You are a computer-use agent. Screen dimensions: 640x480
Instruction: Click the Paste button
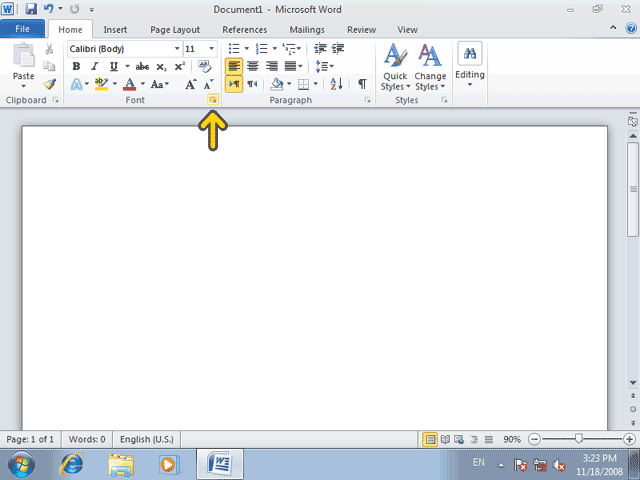24,66
